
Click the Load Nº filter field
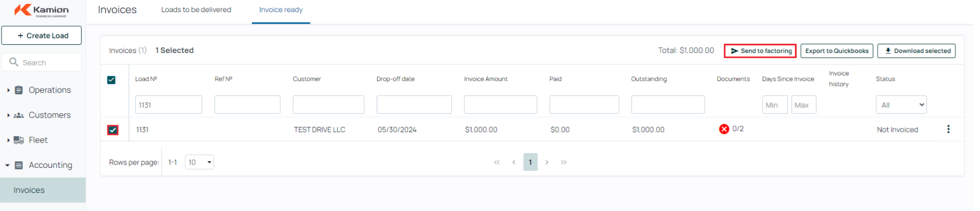coord(170,105)
